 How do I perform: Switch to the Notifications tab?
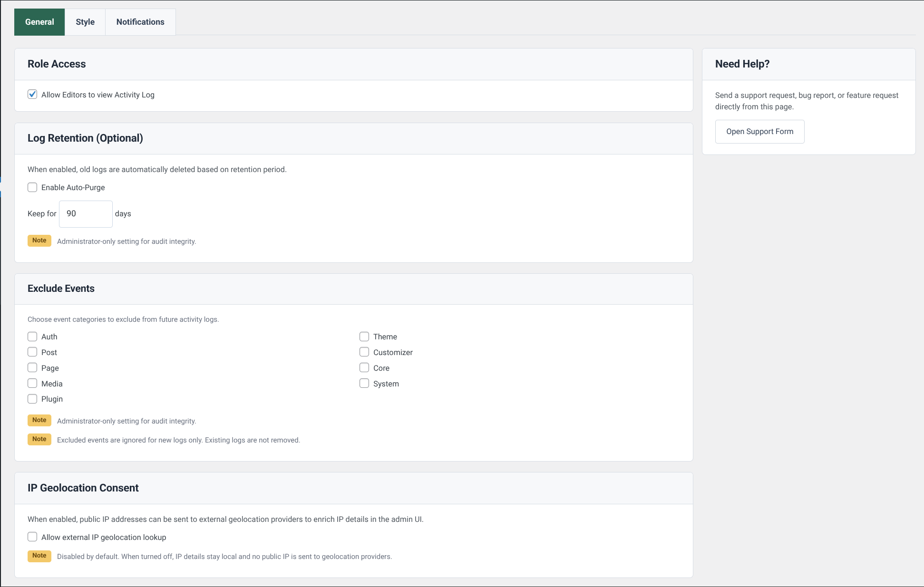click(x=140, y=22)
